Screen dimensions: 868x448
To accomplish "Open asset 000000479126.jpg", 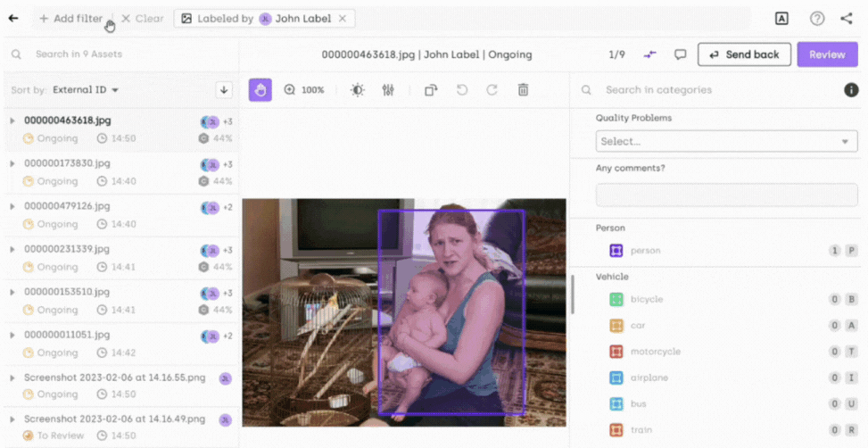I will (x=67, y=206).
